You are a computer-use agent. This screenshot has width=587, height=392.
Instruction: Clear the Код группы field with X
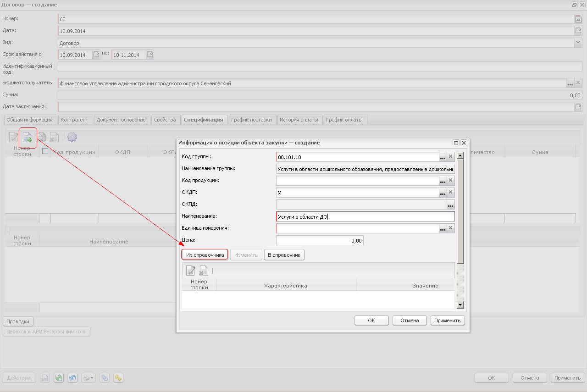point(451,157)
